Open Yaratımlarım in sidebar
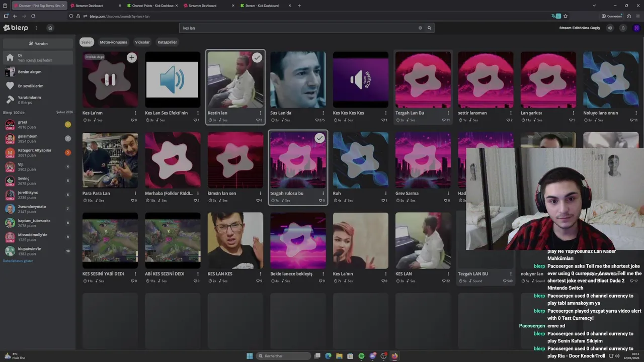Viewport: 644px width, 362px height. pyautogui.click(x=38, y=100)
